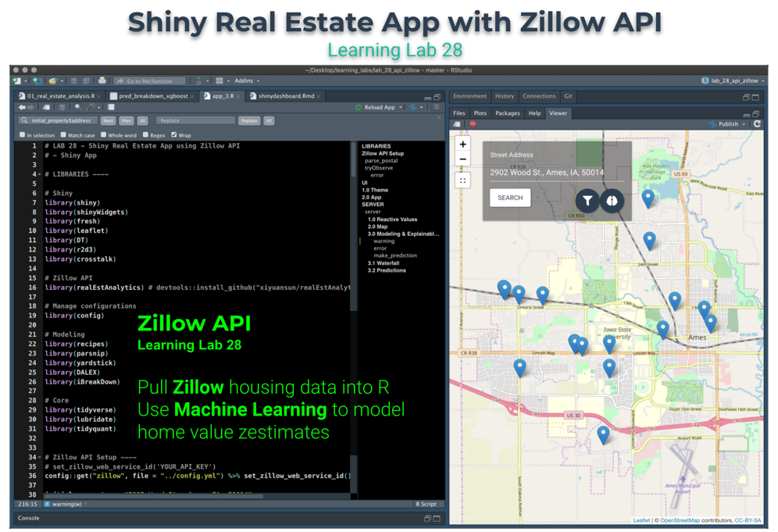Open the code tools wand dropdown arrow

(98, 108)
